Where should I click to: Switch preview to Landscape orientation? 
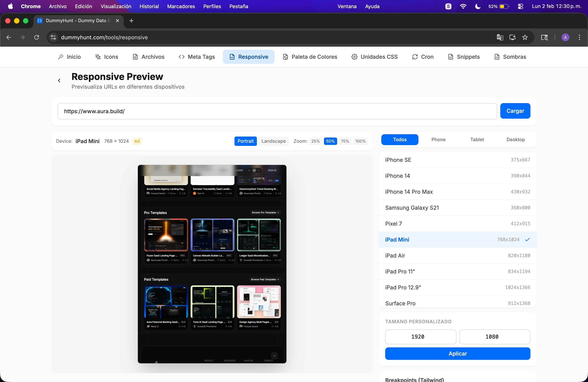(273, 141)
